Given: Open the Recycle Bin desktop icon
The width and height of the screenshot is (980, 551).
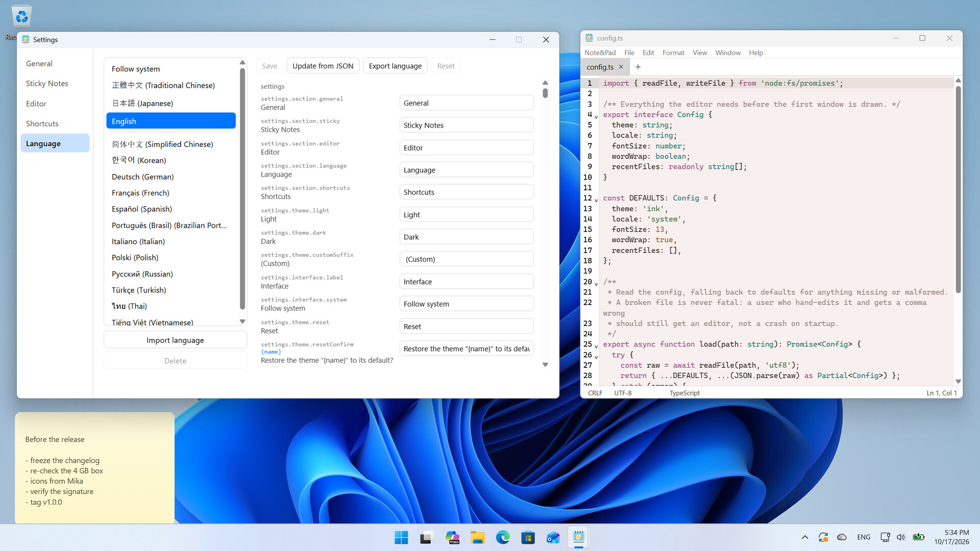Looking at the screenshot, I should tap(21, 17).
